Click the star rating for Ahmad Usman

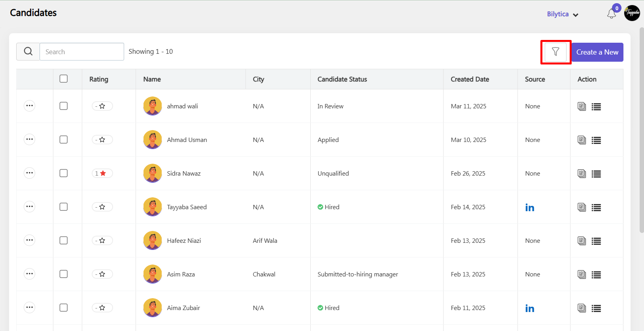[102, 140]
